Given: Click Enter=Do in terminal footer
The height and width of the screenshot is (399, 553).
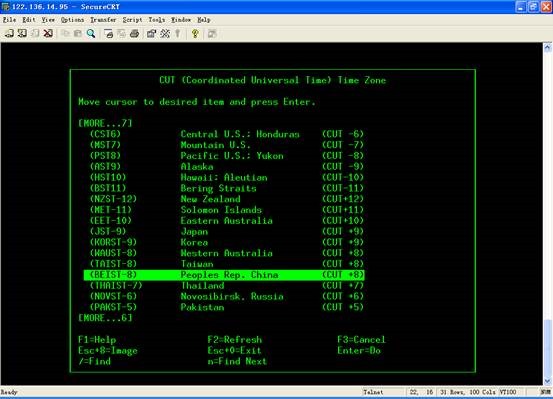Looking at the screenshot, I should (x=359, y=351).
